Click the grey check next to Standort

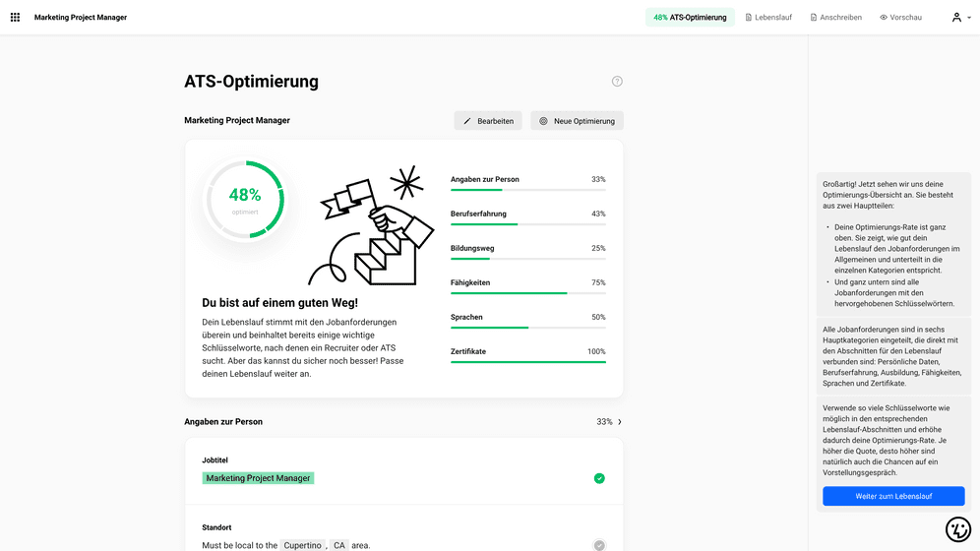[599, 545]
